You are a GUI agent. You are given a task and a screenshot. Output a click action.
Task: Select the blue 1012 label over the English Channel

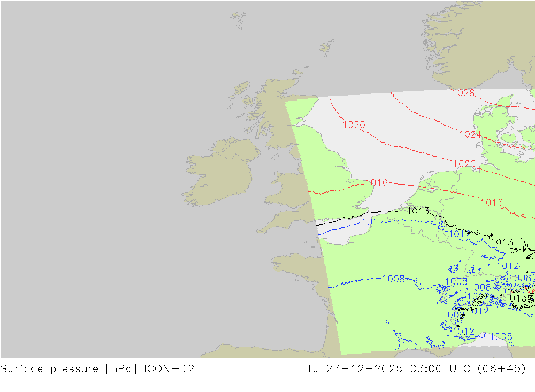point(372,222)
